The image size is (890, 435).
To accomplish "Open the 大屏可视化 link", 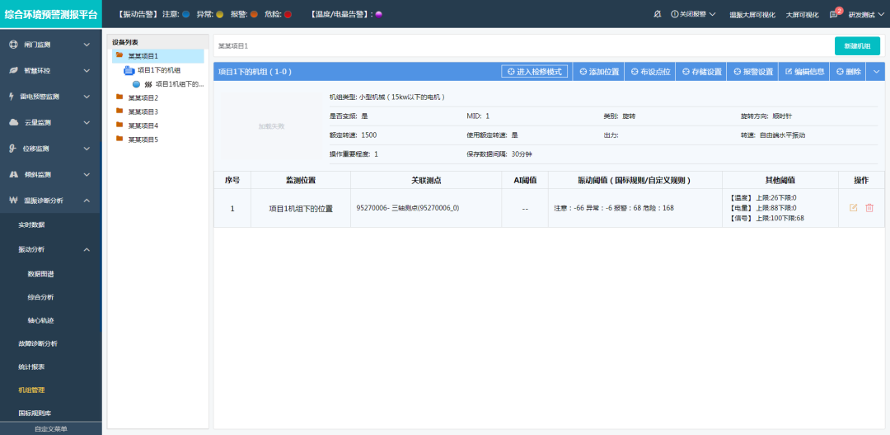I will coord(802,15).
